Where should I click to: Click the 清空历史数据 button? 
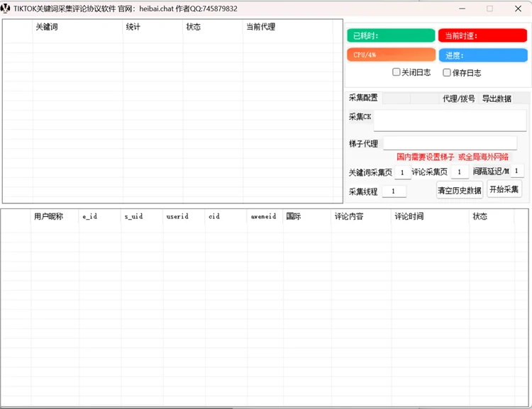coord(460,190)
